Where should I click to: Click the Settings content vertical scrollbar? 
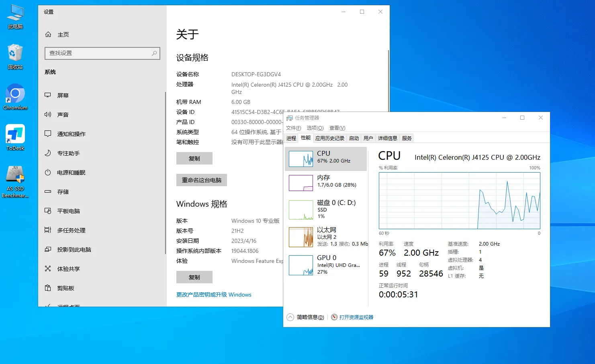click(388, 80)
